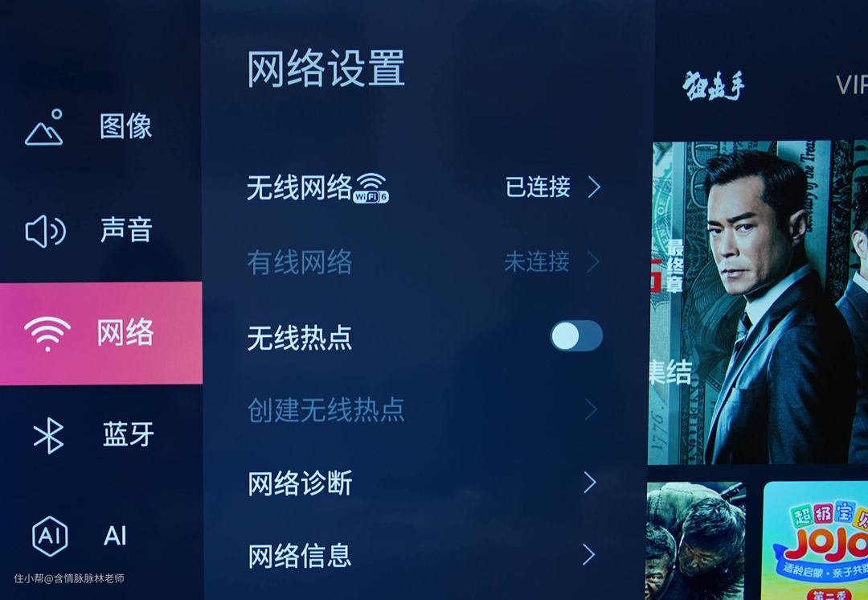Expand wireless network connected (已连接) chevron
The image size is (868, 600).
click(x=593, y=187)
